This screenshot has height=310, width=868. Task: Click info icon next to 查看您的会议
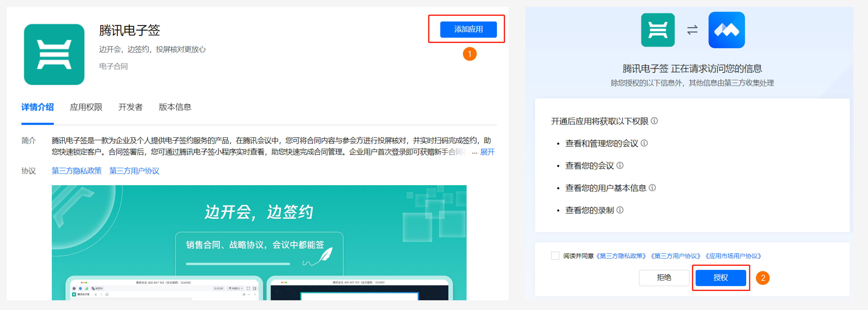620,165
